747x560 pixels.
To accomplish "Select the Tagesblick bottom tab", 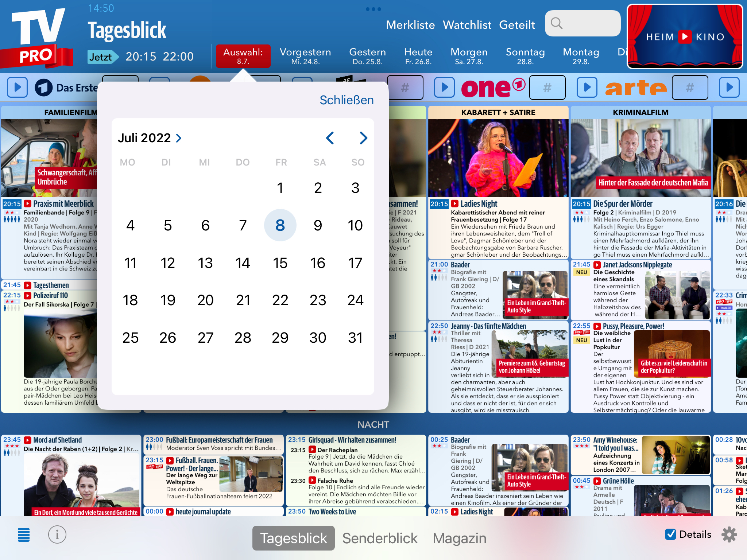I will pos(294,538).
